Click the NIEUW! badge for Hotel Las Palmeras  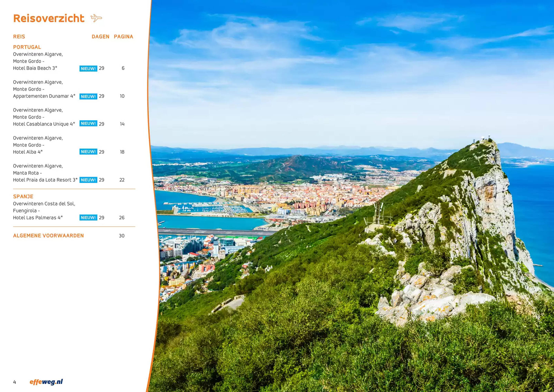(88, 218)
